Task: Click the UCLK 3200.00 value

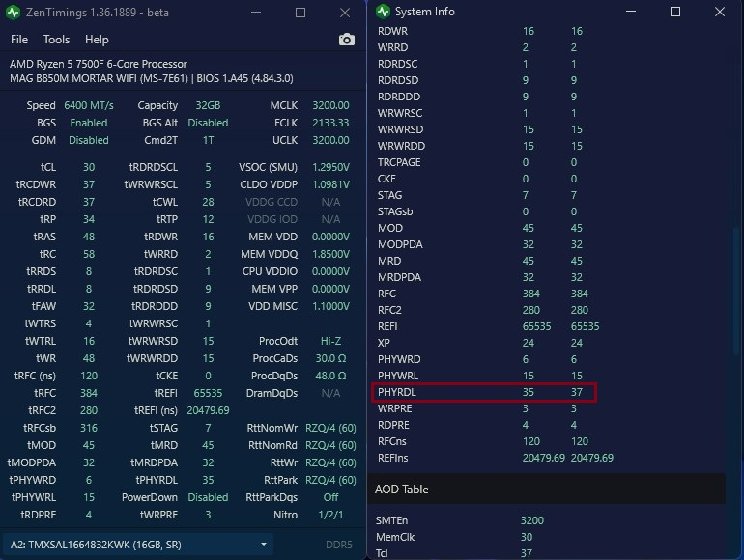Action: [x=330, y=140]
